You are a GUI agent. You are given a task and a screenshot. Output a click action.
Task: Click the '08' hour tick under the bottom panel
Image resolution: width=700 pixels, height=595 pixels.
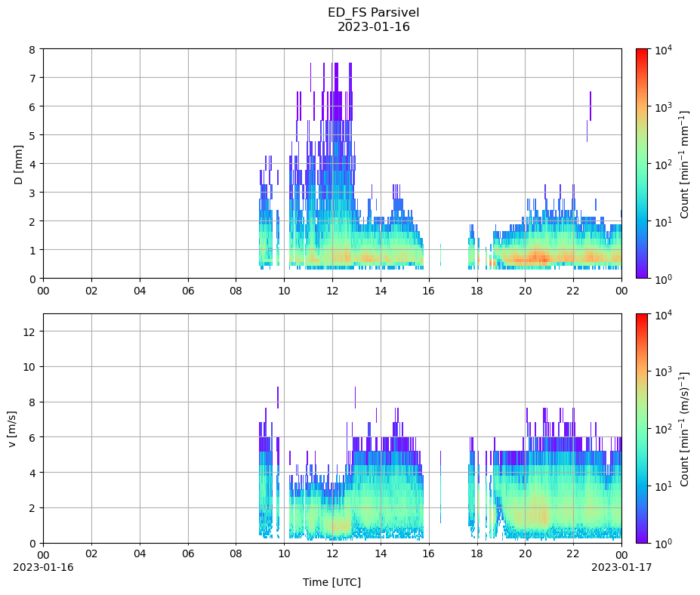coord(236,554)
